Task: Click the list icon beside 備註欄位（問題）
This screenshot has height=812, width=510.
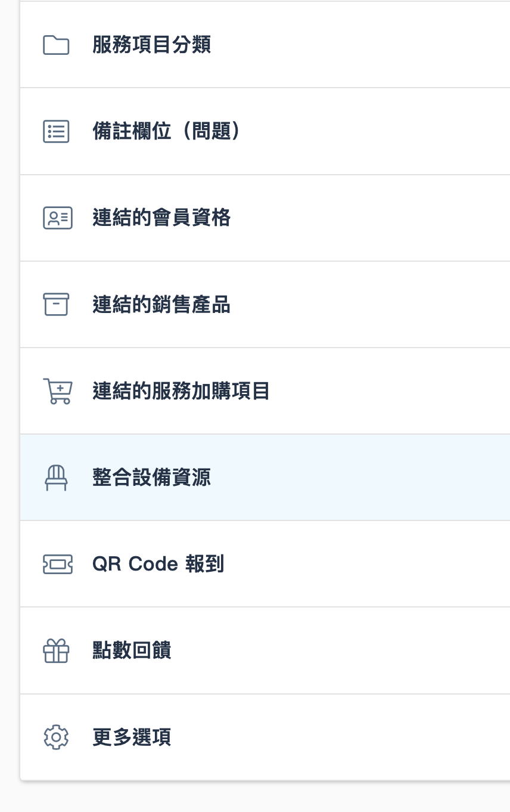Action: point(57,131)
